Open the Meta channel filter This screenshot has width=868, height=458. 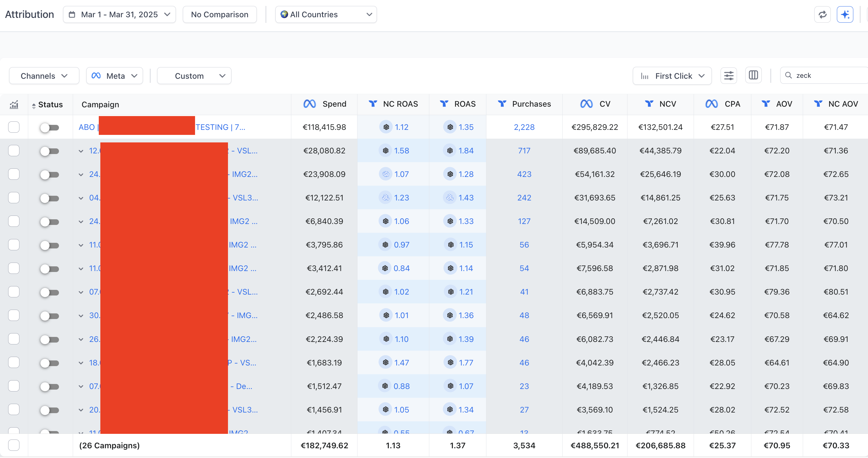[114, 76]
